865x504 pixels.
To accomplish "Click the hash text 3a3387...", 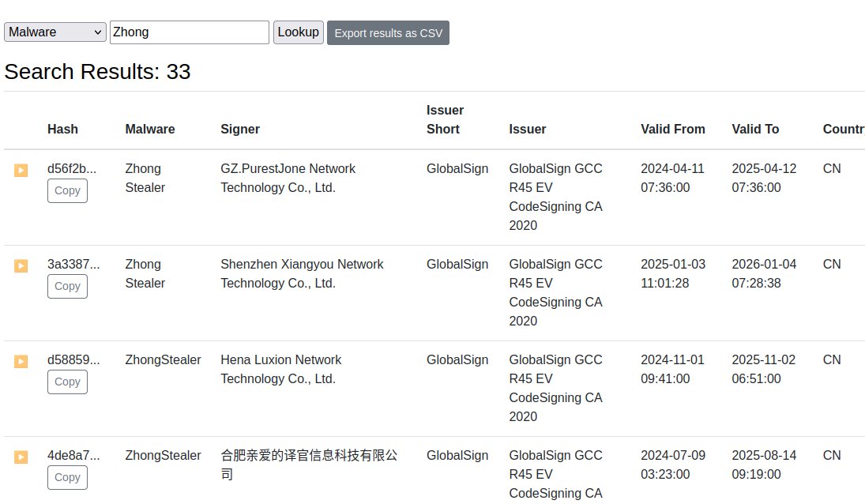I will tap(73, 264).
